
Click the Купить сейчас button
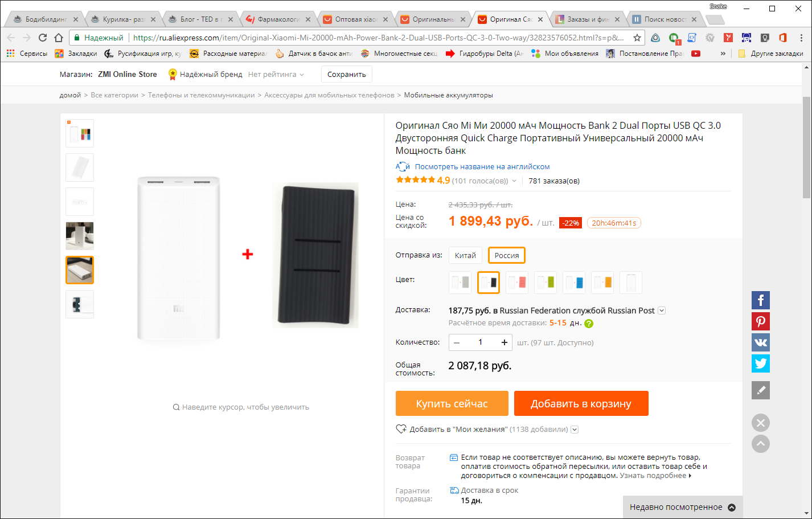coord(452,403)
